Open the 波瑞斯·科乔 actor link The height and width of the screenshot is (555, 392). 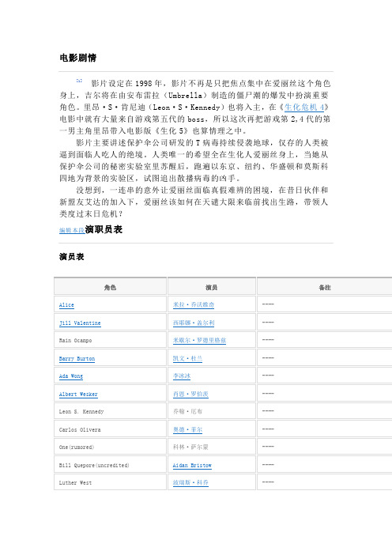tap(190, 482)
